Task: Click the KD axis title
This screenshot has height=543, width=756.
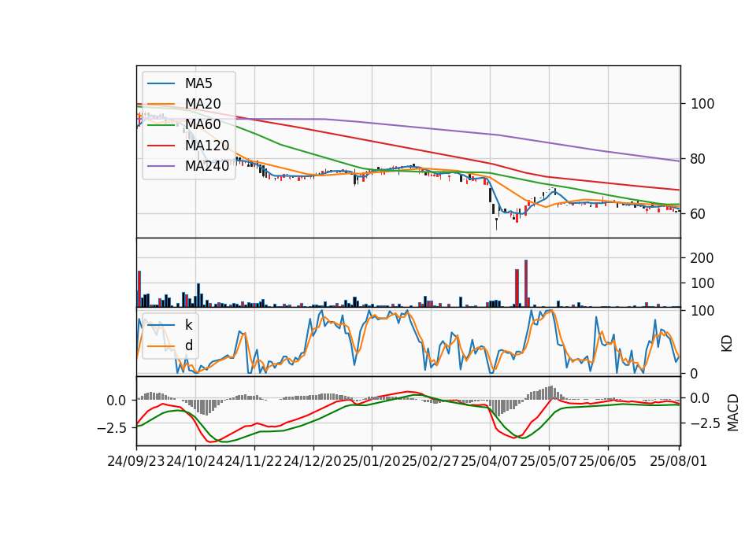Action: (x=727, y=344)
